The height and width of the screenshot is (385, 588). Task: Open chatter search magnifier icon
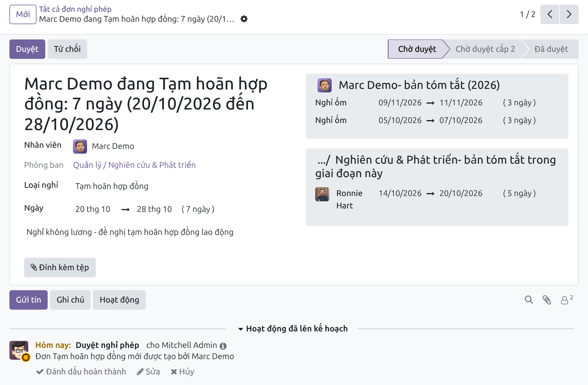click(x=529, y=300)
